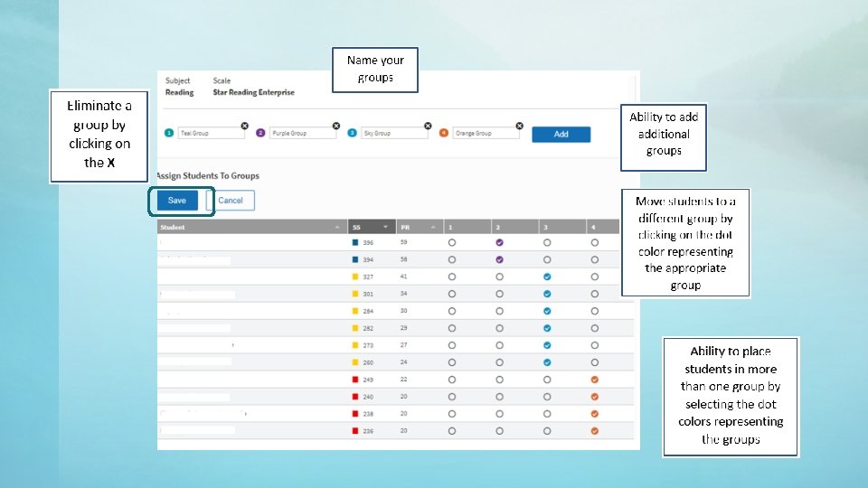Click the SS score 301 text
This screenshot has height=488, width=868.
click(x=368, y=295)
